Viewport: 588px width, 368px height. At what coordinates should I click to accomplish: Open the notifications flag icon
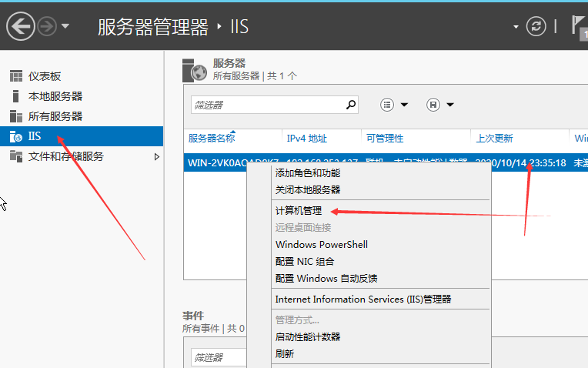coord(580,26)
